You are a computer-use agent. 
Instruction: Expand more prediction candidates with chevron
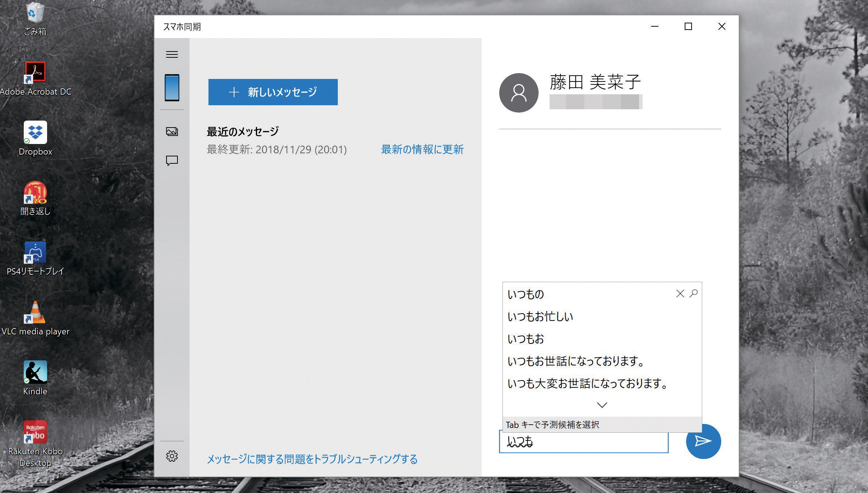point(602,405)
